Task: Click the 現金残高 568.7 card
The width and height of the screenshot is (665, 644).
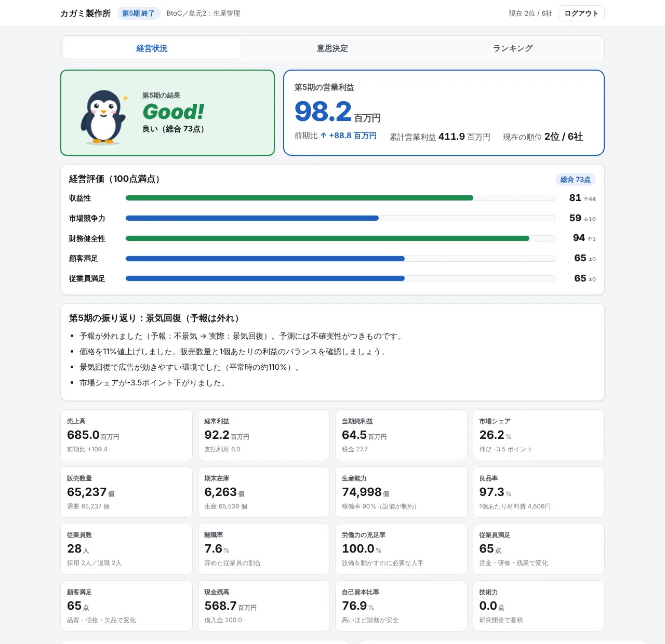Action: [264, 606]
